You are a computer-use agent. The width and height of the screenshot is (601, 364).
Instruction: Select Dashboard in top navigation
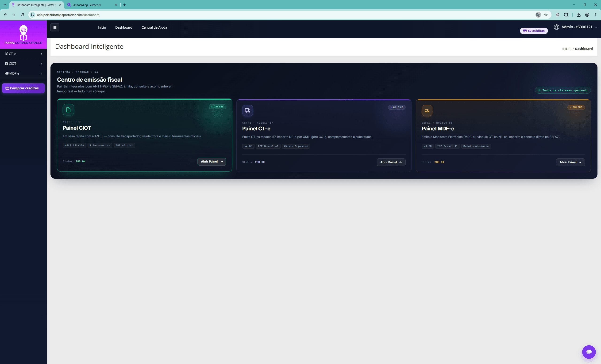[x=124, y=27]
